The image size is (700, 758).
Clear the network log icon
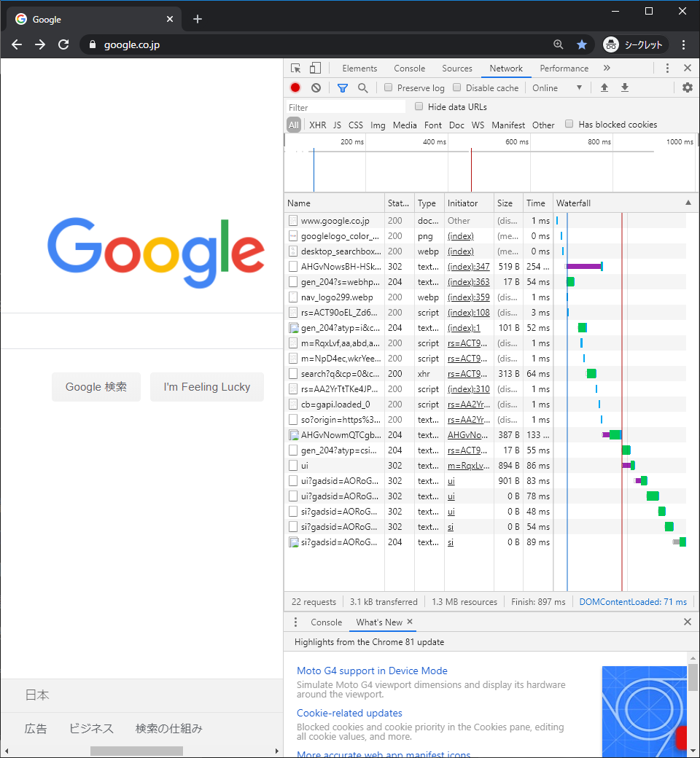tap(316, 87)
